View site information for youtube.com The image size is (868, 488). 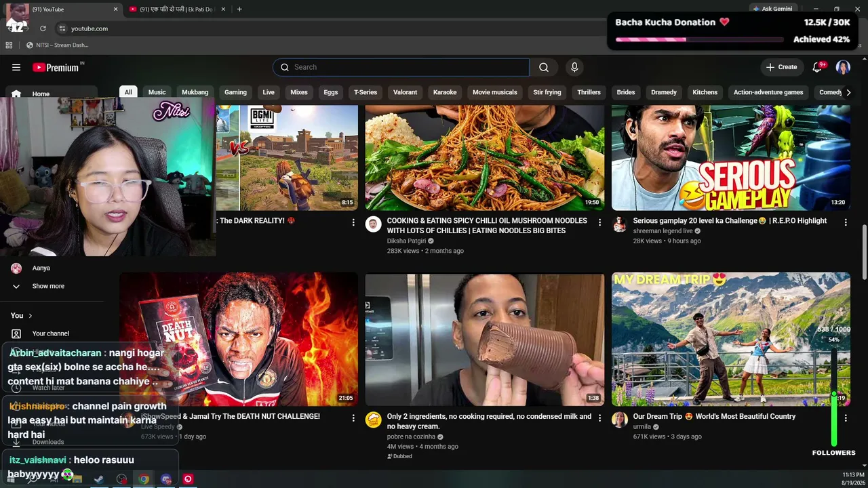click(x=62, y=28)
